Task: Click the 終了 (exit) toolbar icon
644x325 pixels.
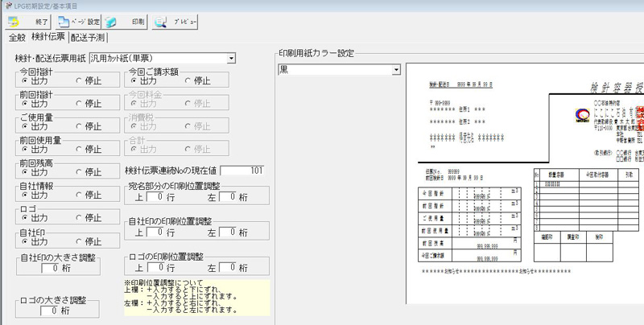Action: point(15,22)
